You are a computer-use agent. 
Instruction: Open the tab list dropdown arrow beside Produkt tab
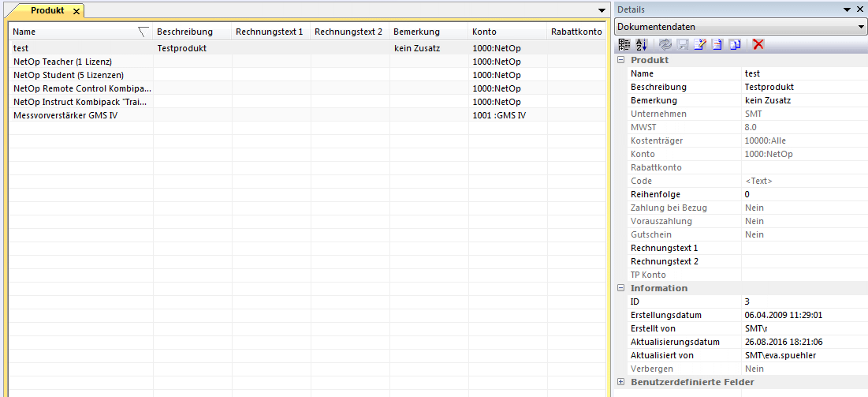602,9
